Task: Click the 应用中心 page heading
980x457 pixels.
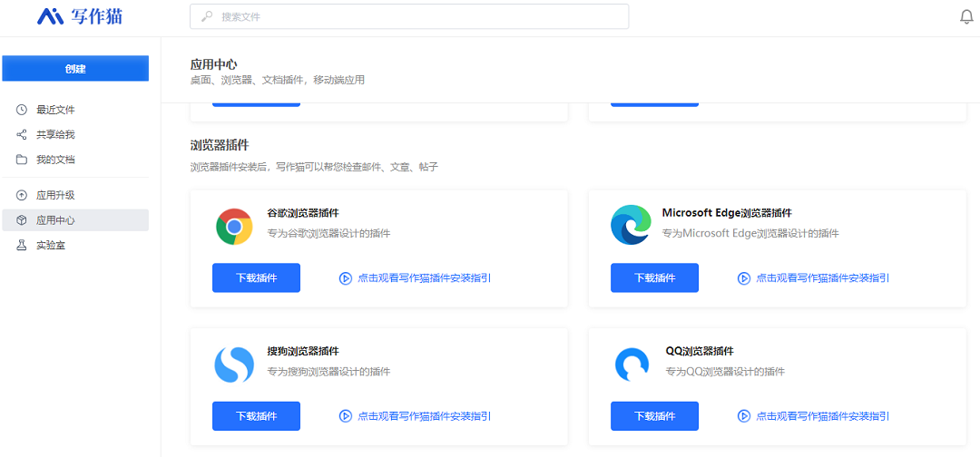Action: (214, 65)
